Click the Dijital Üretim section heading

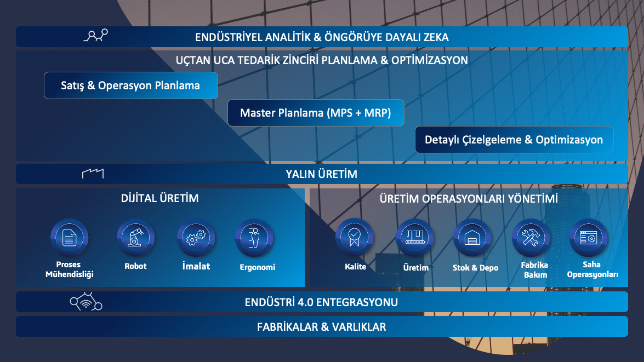[160, 198]
